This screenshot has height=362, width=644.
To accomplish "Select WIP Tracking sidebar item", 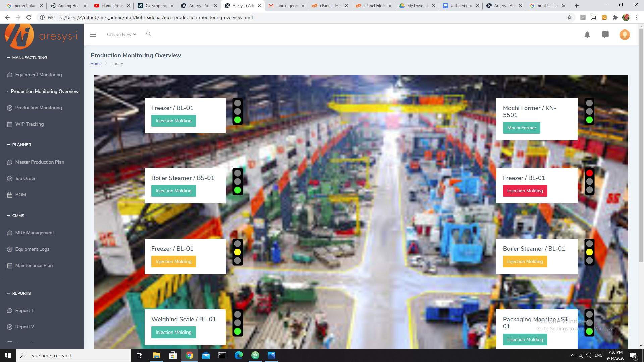I will click(x=29, y=124).
